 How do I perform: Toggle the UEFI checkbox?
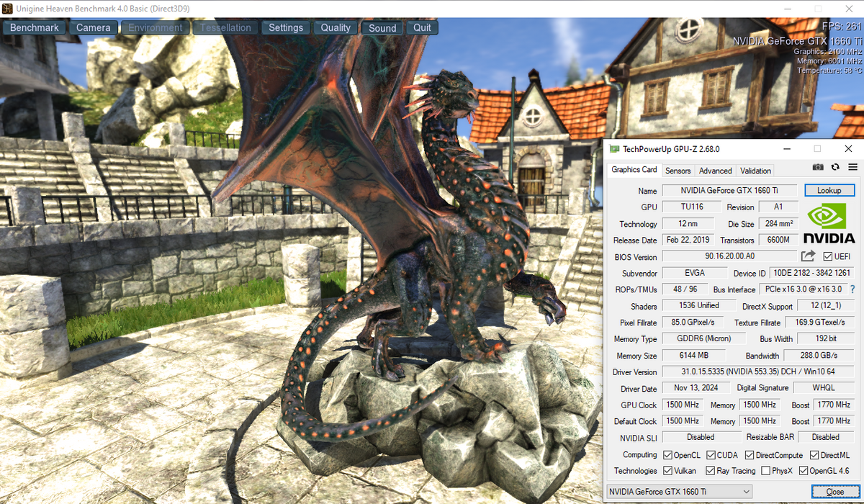click(x=828, y=256)
